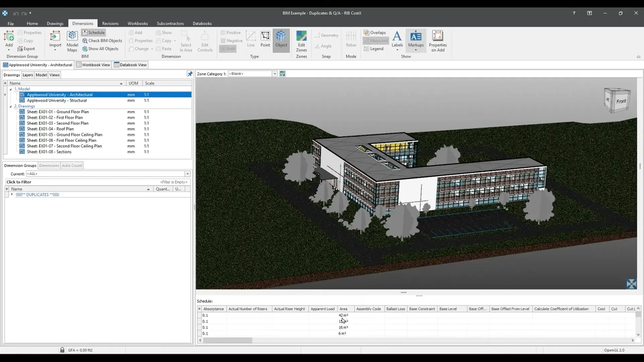644x362 pixels.
Task: Click the schedule horizontal scrollbar thumb
Action: point(227,340)
